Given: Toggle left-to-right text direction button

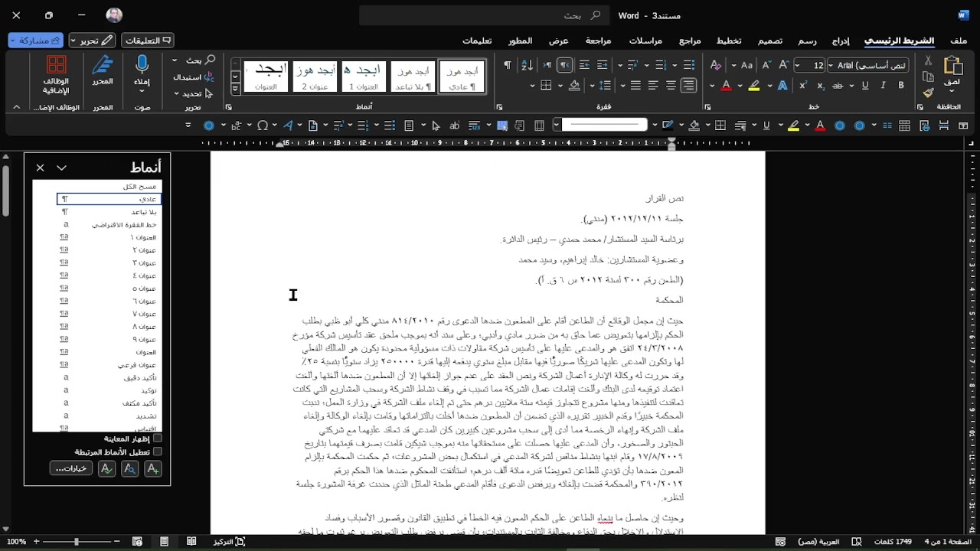Looking at the screenshot, I should pos(547,66).
